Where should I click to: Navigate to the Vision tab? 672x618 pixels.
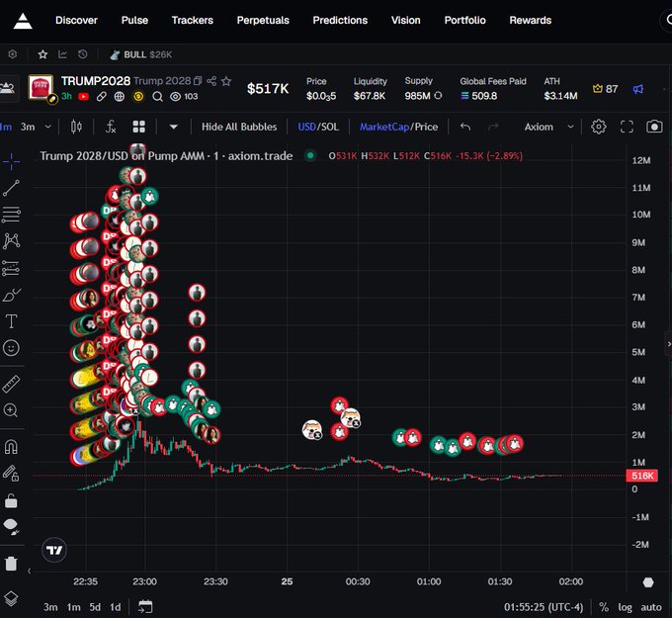(405, 20)
